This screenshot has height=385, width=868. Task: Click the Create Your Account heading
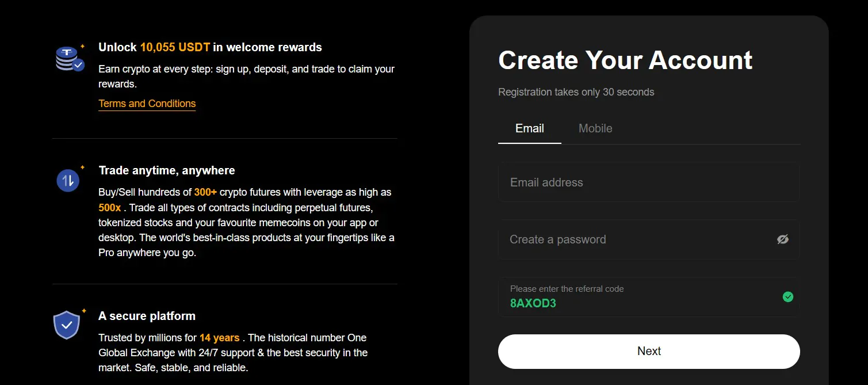point(625,60)
